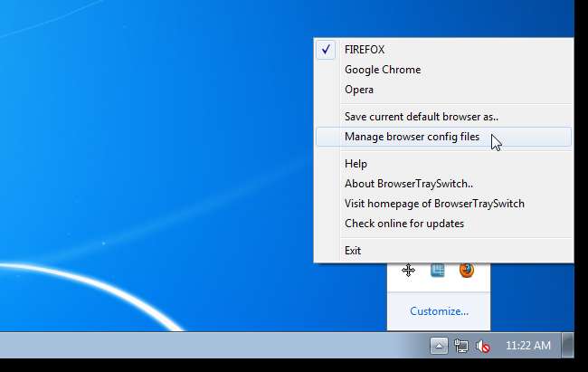Open the network status tray icon
Screen dimensions: 588x372
[460, 346]
